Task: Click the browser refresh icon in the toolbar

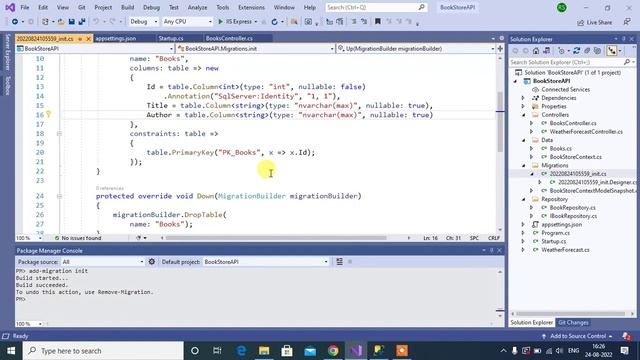Action: pos(275,22)
